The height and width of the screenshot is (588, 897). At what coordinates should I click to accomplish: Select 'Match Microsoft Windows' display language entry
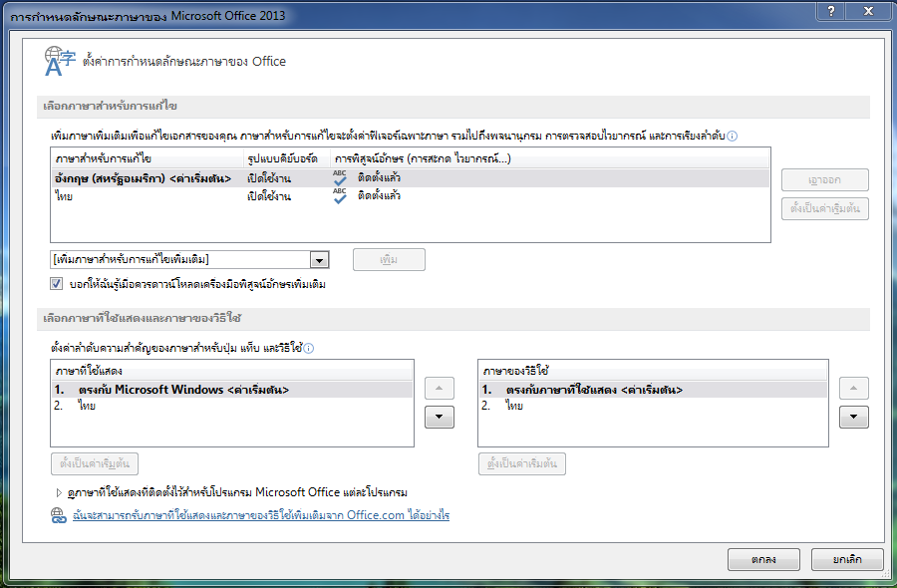coord(231,390)
